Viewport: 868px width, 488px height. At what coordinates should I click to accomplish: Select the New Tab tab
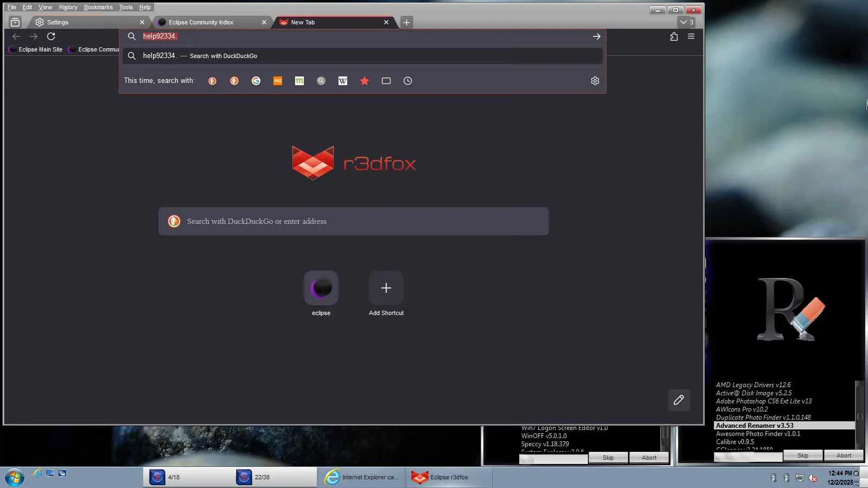pos(335,22)
